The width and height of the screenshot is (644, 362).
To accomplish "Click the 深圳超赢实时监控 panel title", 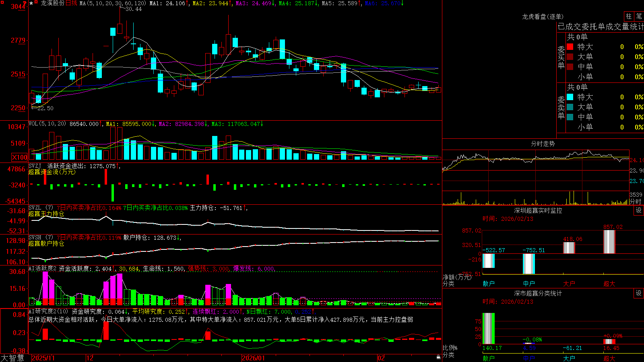I will coord(538,210).
